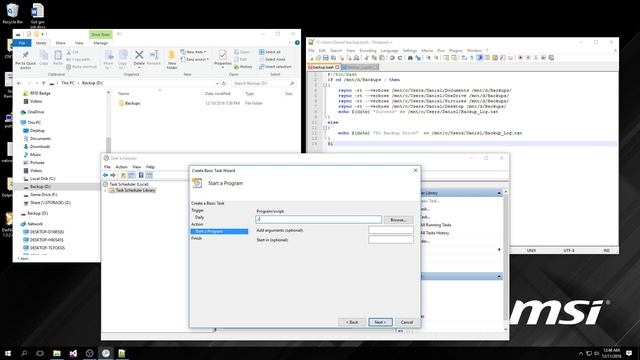Click Explorer's up-one-level arrow
The height and width of the screenshot is (360, 640).
pyautogui.click(x=44, y=83)
